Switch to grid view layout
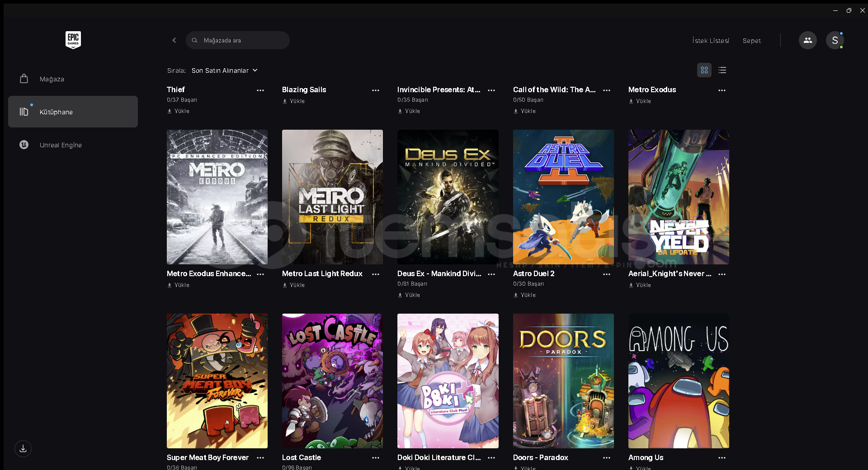Image resolution: width=868 pixels, height=470 pixels. click(704, 70)
